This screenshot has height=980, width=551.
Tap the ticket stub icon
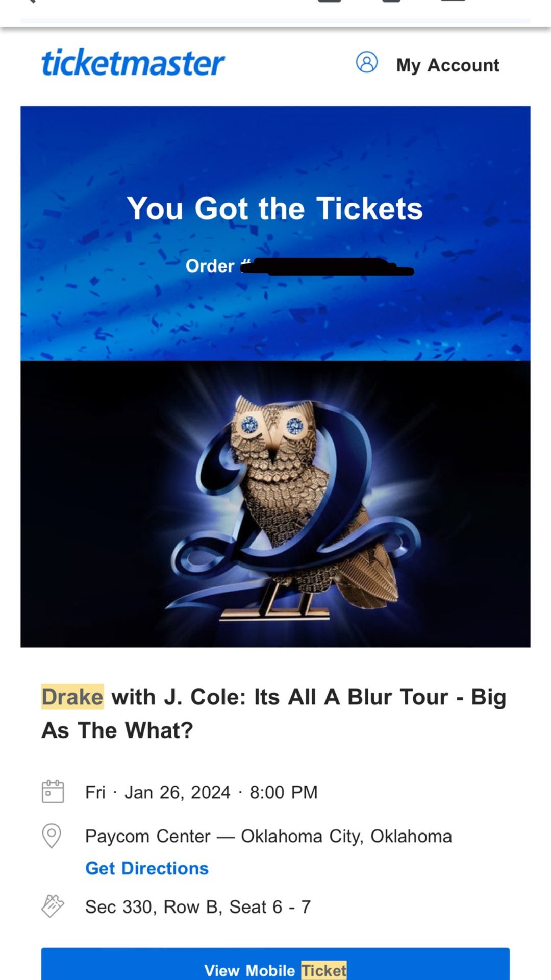pyautogui.click(x=53, y=906)
